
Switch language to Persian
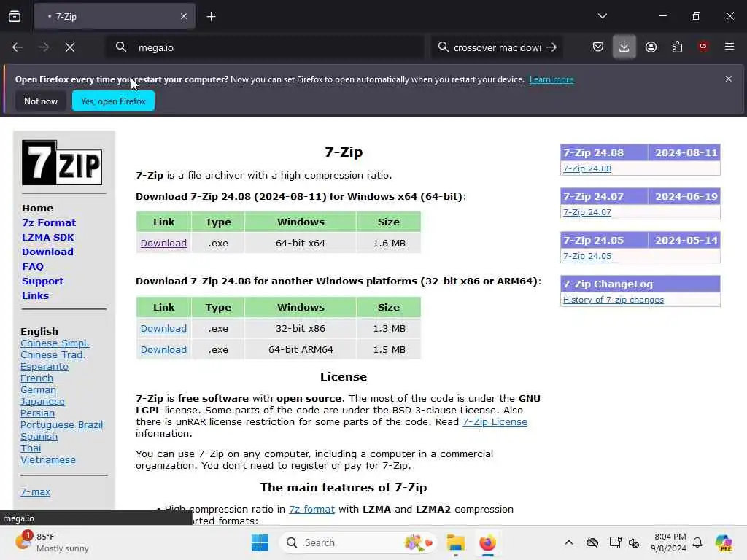pos(38,413)
